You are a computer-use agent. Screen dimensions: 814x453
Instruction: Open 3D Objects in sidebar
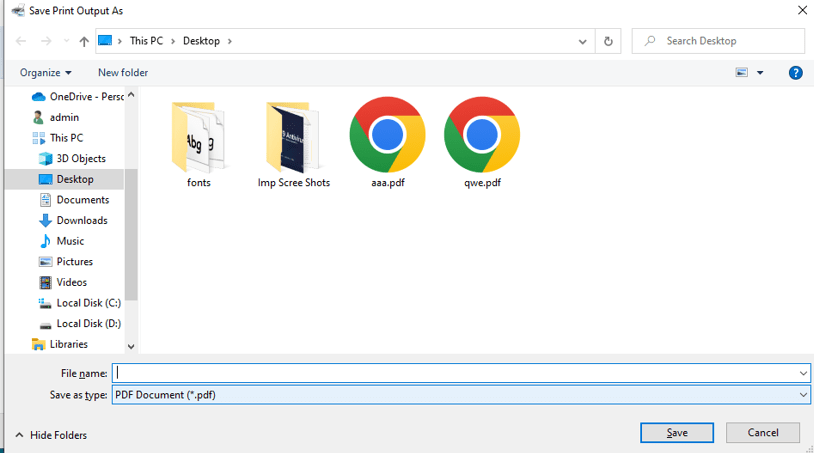[72, 159]
